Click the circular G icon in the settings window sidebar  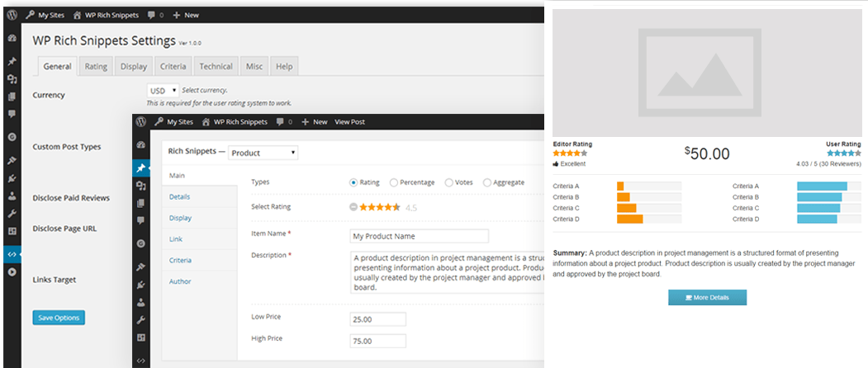pos(12,137)
